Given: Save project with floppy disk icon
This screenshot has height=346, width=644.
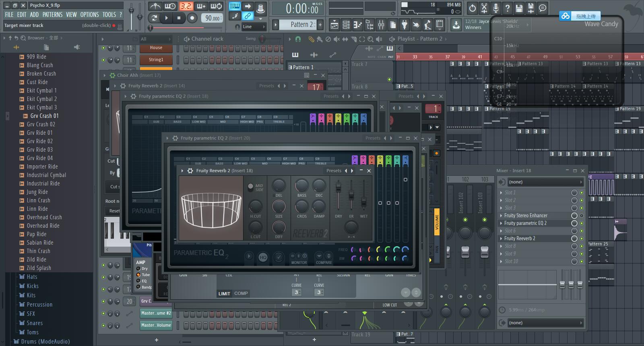Looking at the screenshot, I should click(519, 8).
